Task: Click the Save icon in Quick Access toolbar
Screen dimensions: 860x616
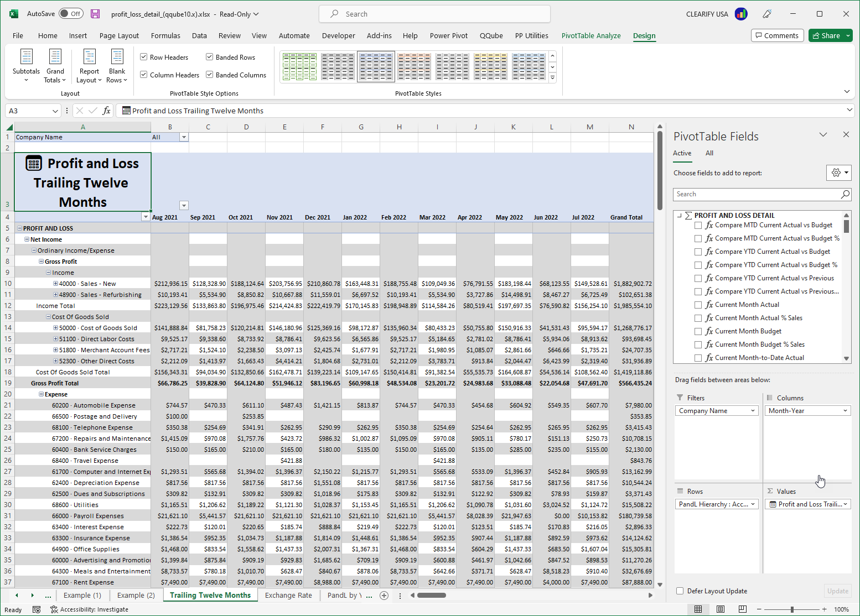Action: (x=95, y=14)
